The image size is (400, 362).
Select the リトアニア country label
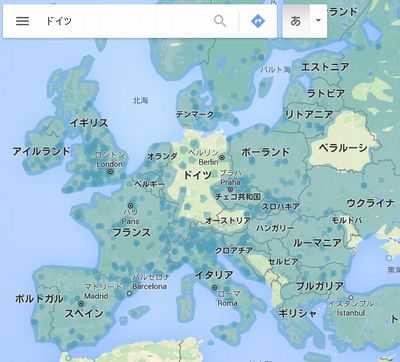[x=309, y=115]
